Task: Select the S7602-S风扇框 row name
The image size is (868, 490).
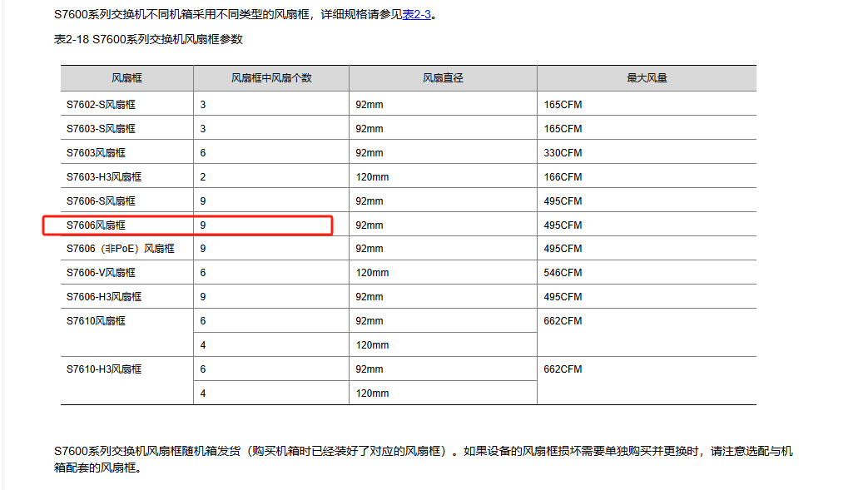Action: 101,105
